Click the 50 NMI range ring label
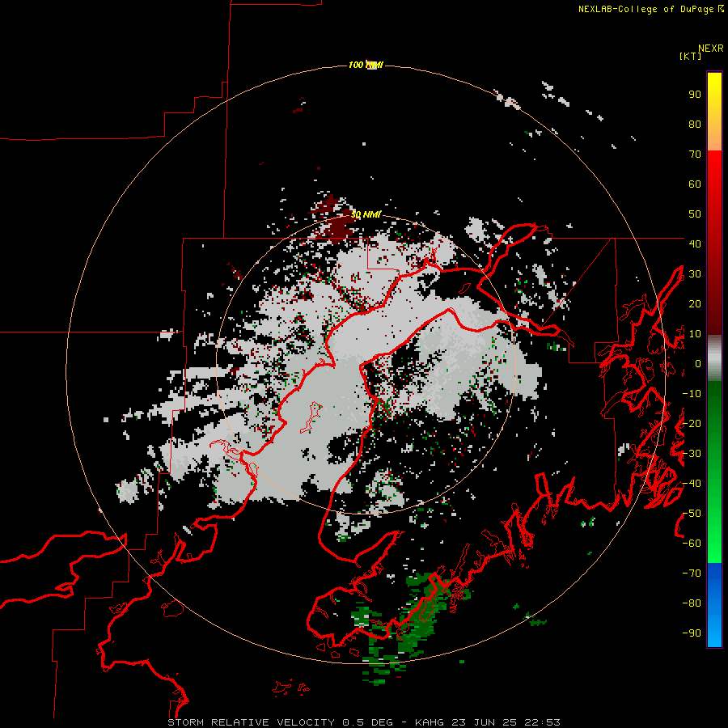Viewport: 728px width, 728px height. click(366, 214)
